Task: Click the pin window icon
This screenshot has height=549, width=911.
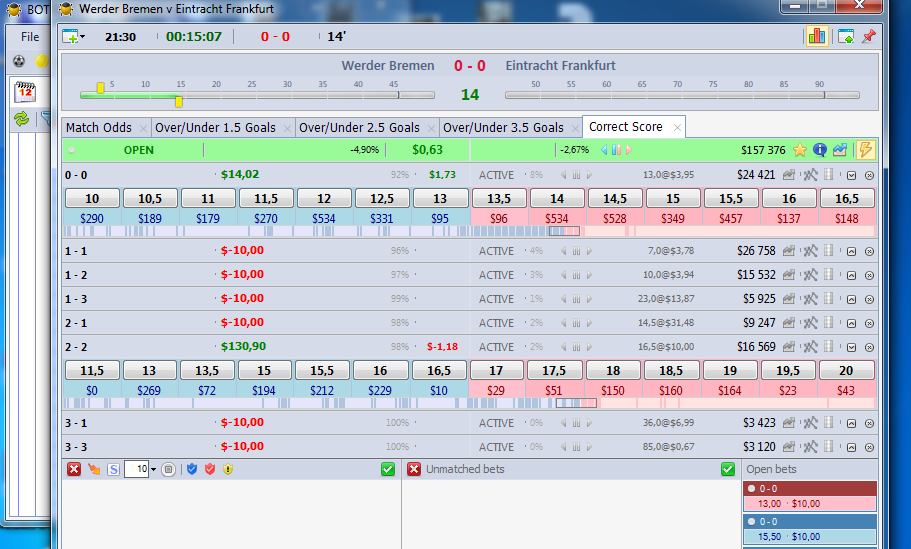Action: [869, 37]
